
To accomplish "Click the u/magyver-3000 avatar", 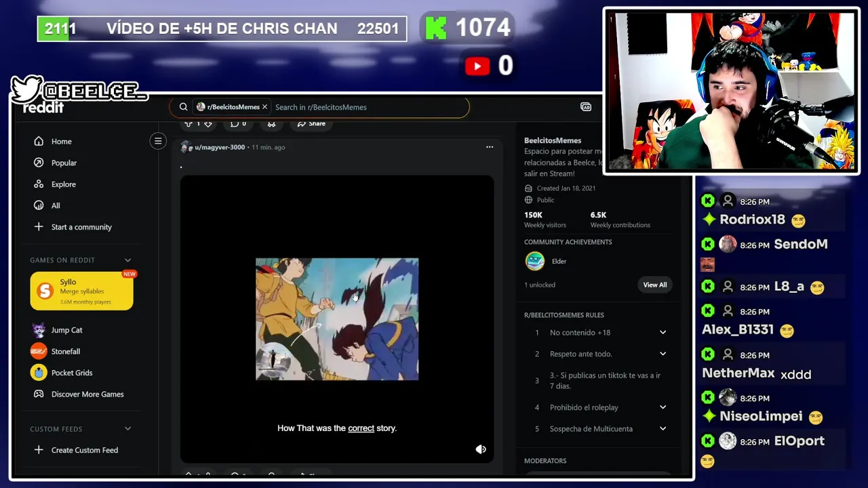I will click(186, 147).
